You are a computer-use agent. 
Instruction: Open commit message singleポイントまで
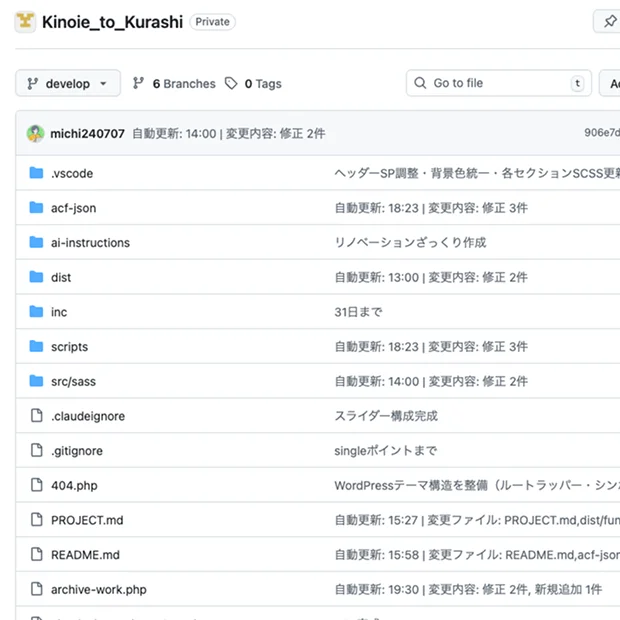point(386,451)
